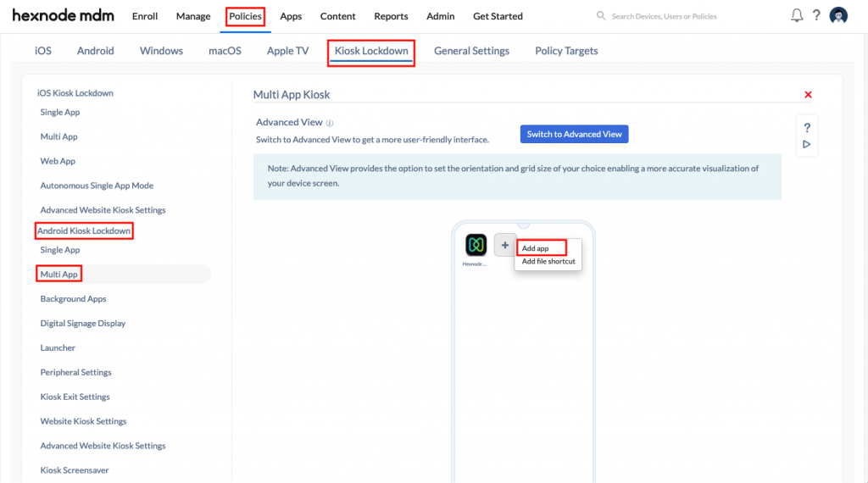Close Multi App Kiosk with red X
The width and height of the screenshot is (868, 483).
pos(808,95)
